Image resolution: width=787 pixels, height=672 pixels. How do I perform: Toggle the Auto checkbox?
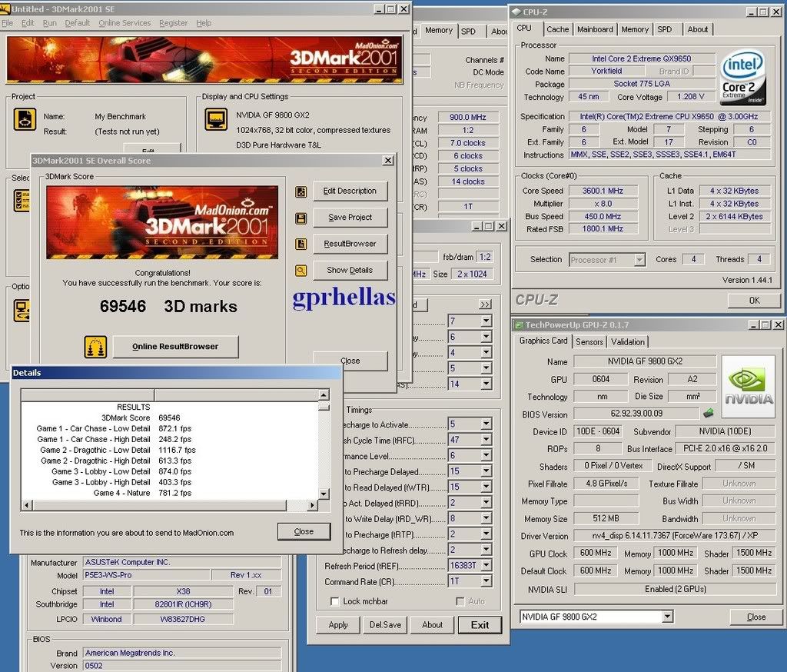[x=460, y=601]
